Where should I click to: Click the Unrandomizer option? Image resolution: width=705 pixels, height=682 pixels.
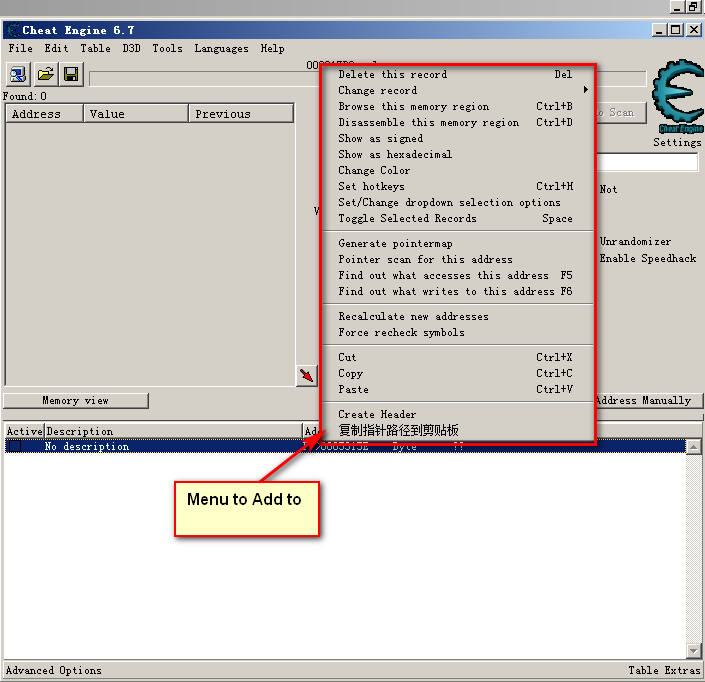tap(635, 241)
